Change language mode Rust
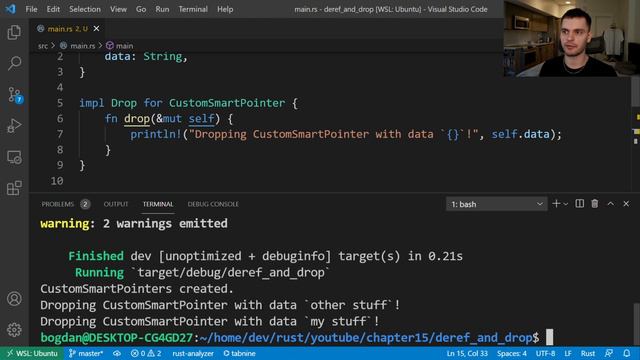Screen dimensions: 640x360 [x=588, y=353]
